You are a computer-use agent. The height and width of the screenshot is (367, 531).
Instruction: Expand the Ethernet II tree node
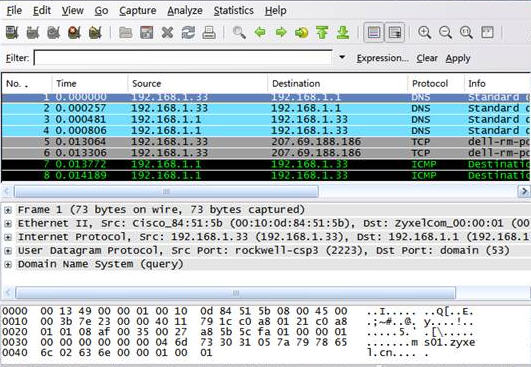8,224
